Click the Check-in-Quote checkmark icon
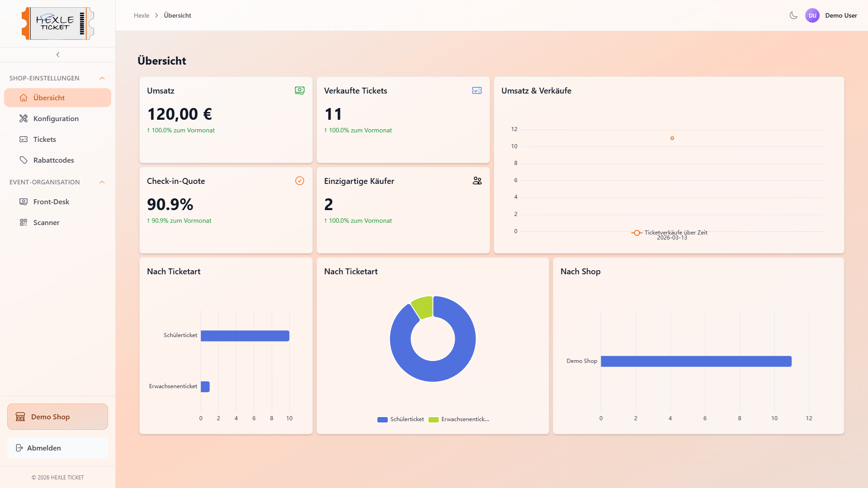This screenshot has height=488, width=868. point(299,181)
